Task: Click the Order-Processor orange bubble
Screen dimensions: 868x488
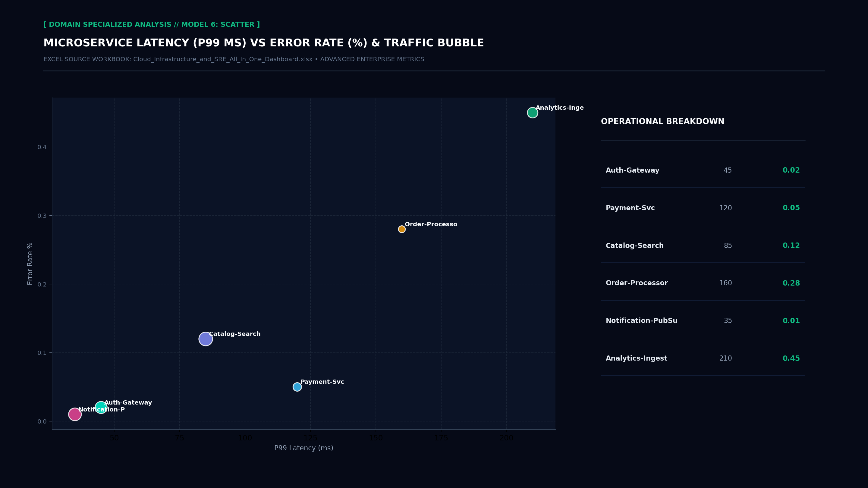Action: point(402,229)
